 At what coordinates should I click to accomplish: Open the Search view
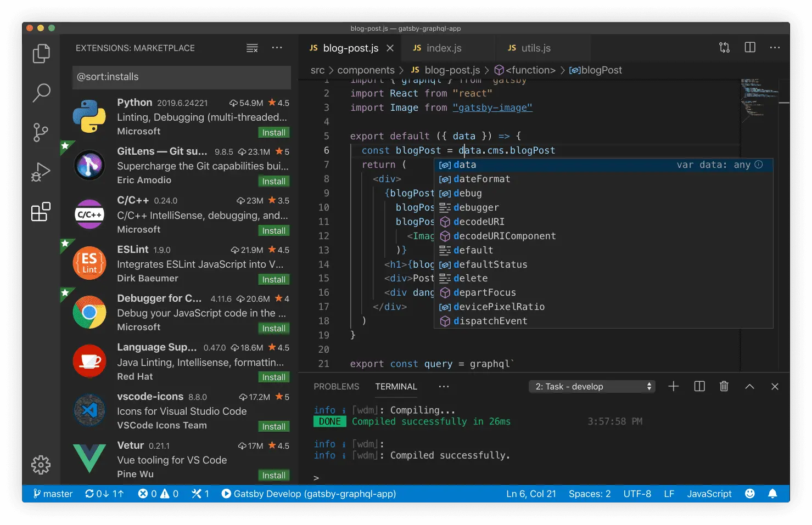(x=41, y=93)
